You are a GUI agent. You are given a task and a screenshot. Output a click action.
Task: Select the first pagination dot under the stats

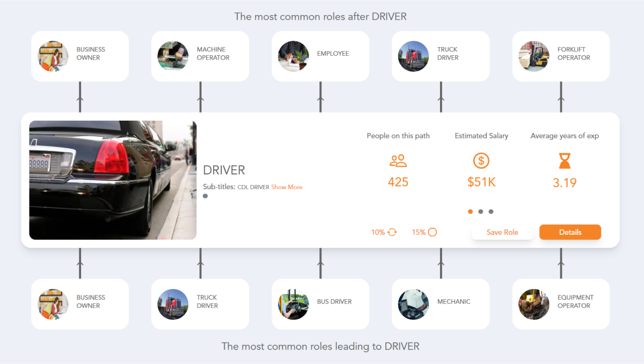470,212
